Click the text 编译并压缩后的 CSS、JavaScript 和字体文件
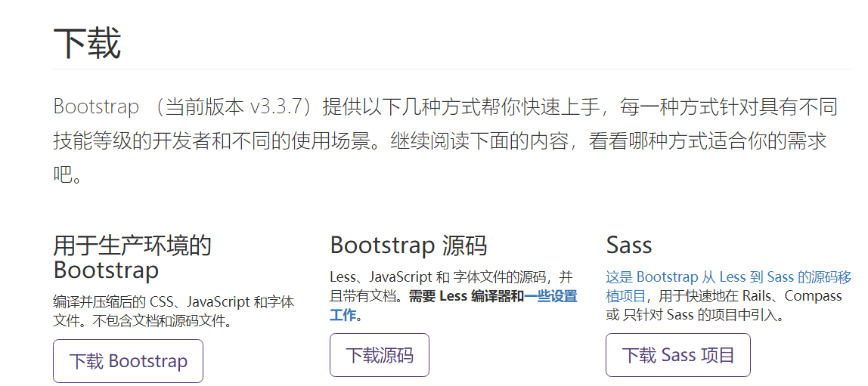The height and width of the screenshot is (386, 868). point(174,310)
